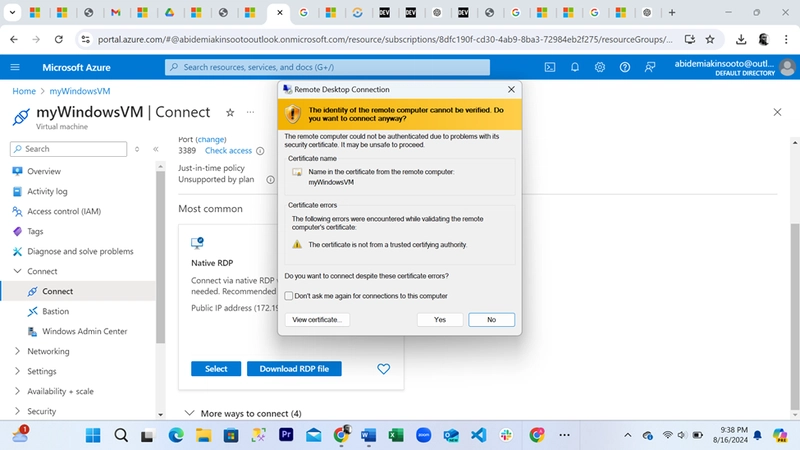Screen dimensions: 800x450
Task: Open a new Chrome tab
Action: point(672,13)
